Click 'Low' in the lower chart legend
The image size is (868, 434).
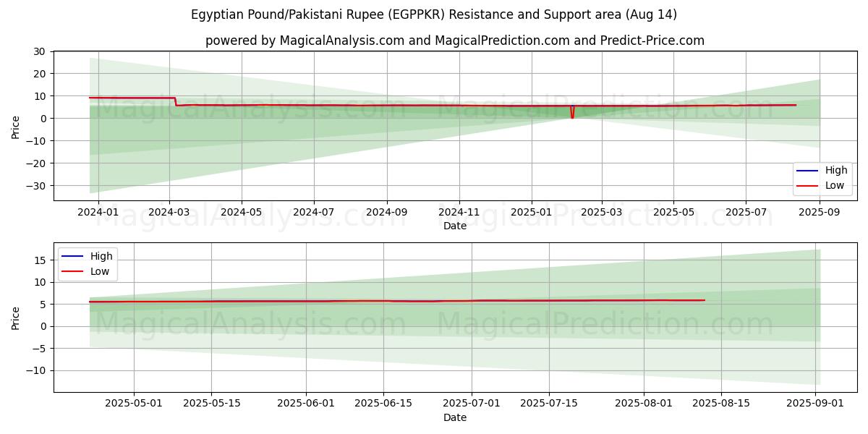99,271
